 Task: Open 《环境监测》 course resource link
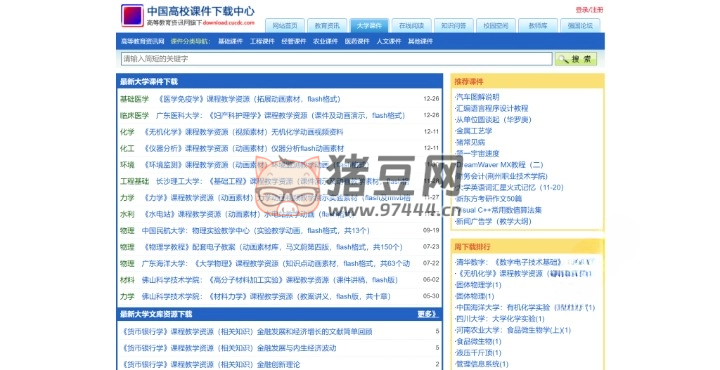[x=255, y=165]
